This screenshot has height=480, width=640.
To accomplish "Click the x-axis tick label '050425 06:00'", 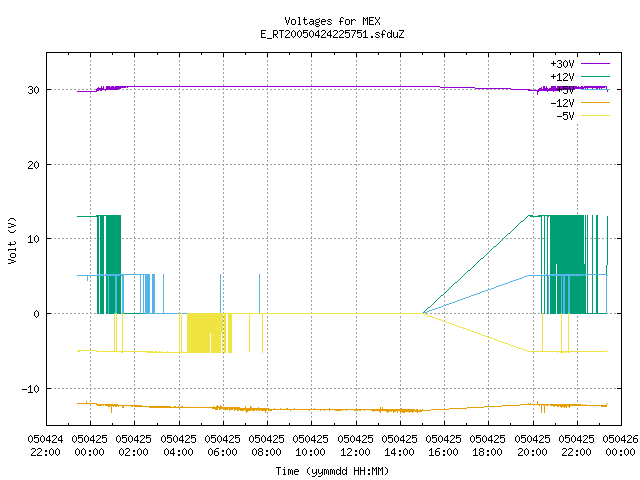I will click(x=222, y=446).
